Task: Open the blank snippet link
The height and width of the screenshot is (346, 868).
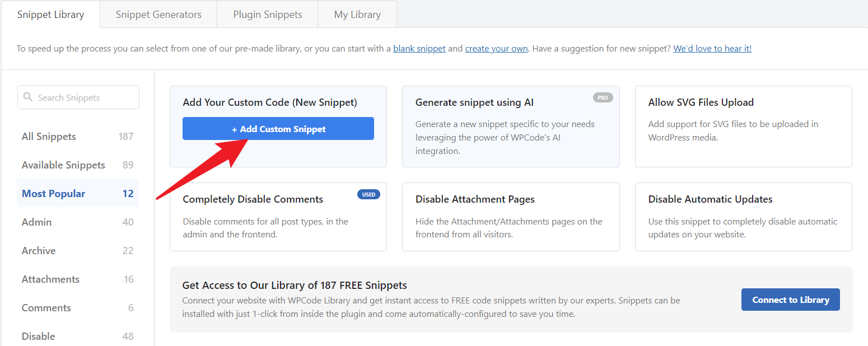Action: pyautogui.click(x=419, y=48)
